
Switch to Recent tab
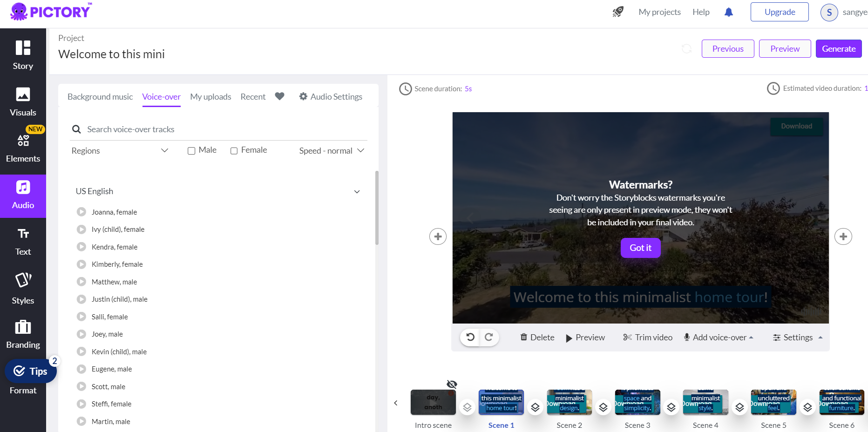253,96
